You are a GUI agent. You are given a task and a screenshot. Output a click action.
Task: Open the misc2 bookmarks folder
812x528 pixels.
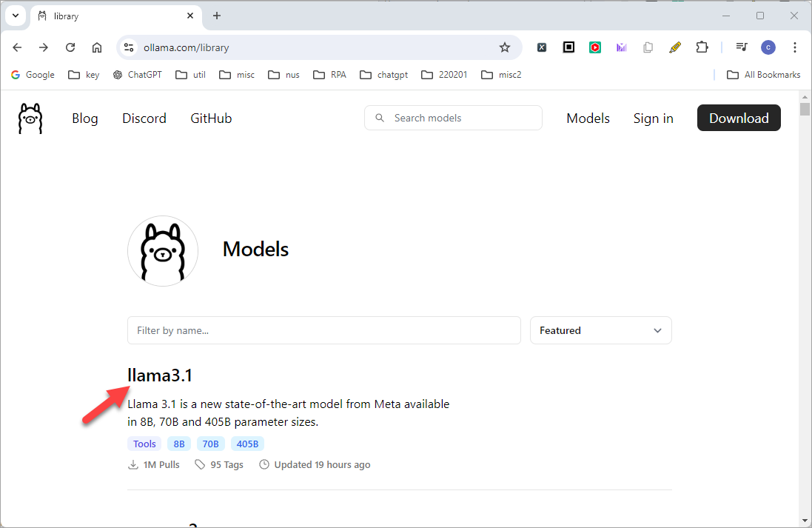(501, 75)
